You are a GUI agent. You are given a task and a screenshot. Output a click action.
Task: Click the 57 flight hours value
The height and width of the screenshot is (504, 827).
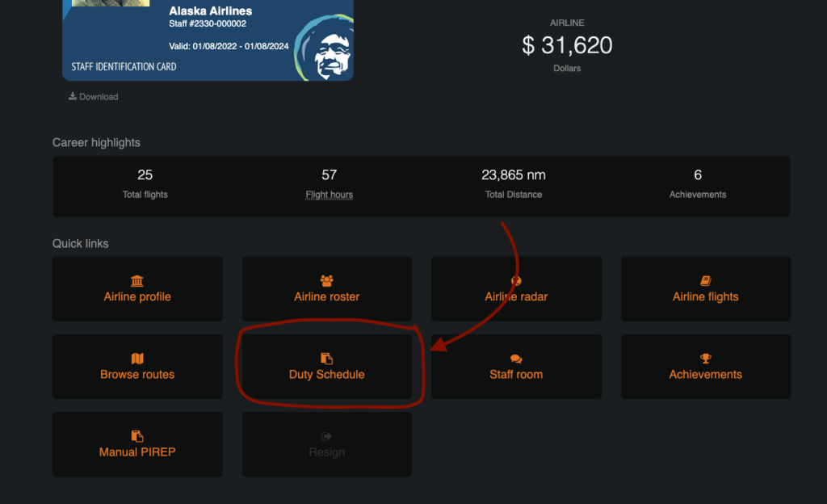coord(330,174)
